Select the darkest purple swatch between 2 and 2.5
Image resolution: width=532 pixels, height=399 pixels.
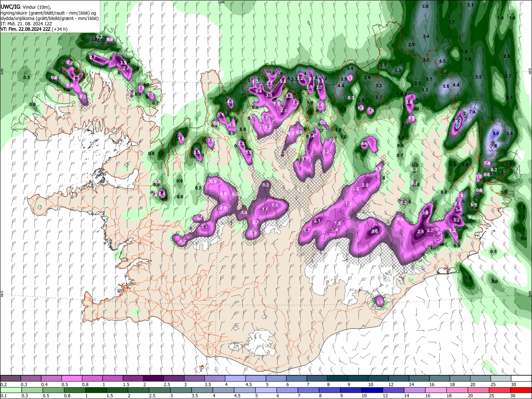153,378
